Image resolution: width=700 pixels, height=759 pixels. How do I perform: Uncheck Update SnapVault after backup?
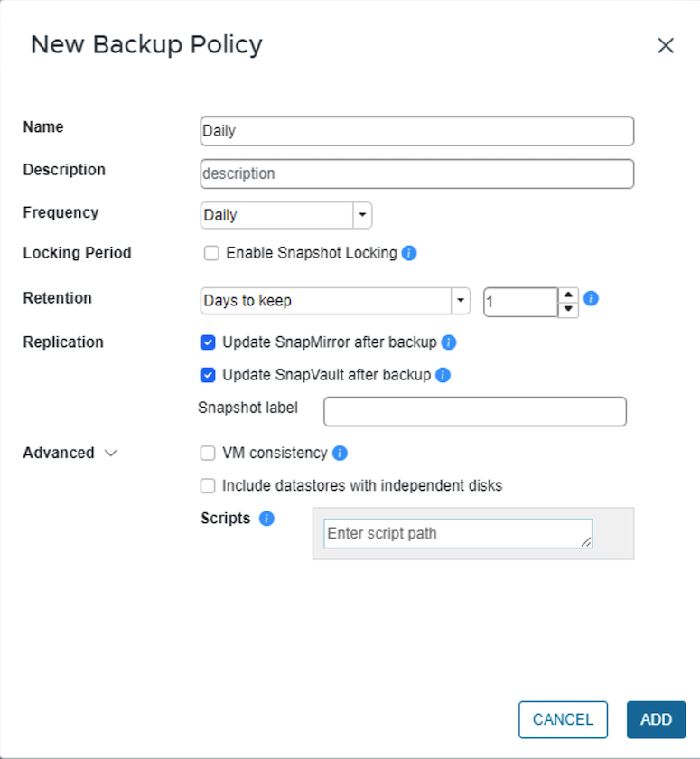click(x=208, y=374)
